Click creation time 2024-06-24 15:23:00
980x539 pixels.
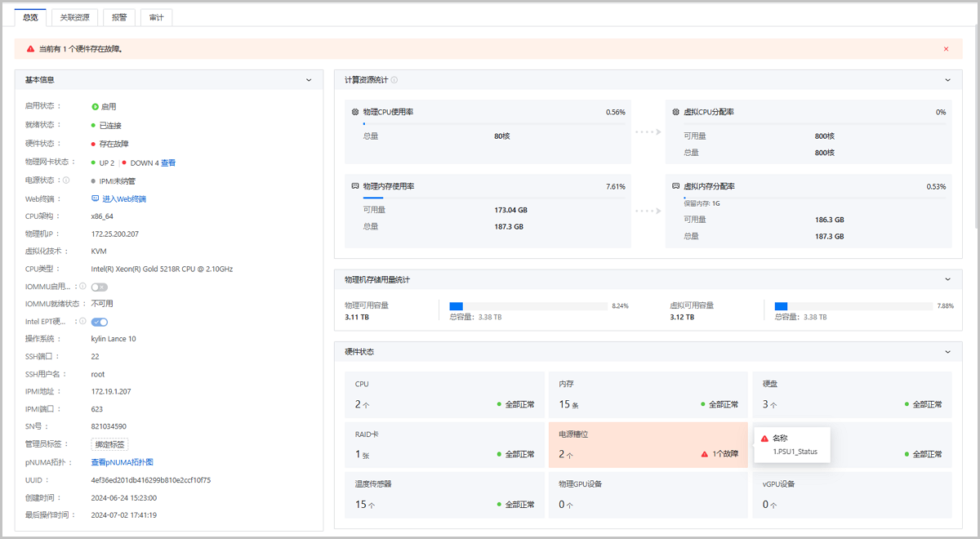click(124, 497)
